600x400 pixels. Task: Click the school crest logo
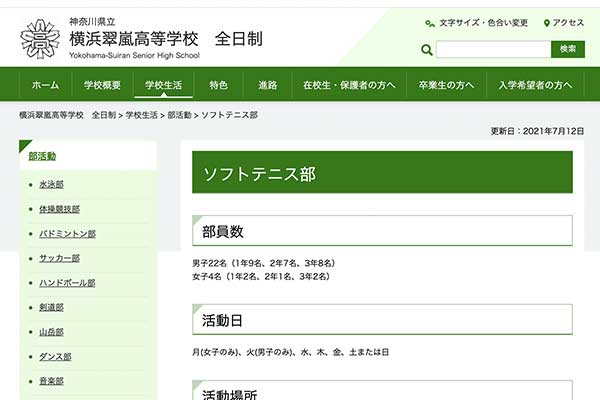(x=39, y=38)
